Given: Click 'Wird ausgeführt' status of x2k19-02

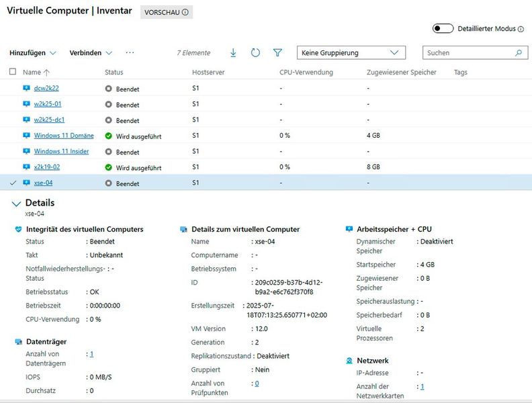Looking at the screenshot, I should click(138, 167).
